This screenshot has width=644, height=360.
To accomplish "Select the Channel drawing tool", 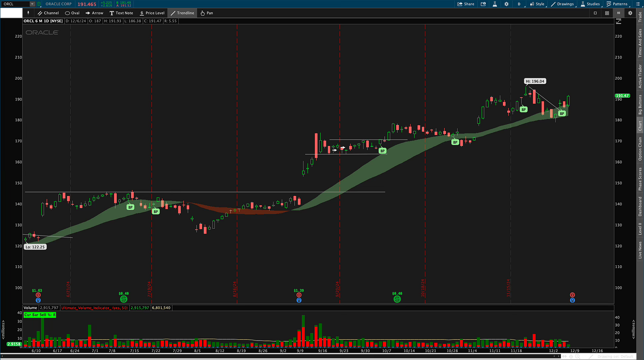I will (x=48, y=13).
